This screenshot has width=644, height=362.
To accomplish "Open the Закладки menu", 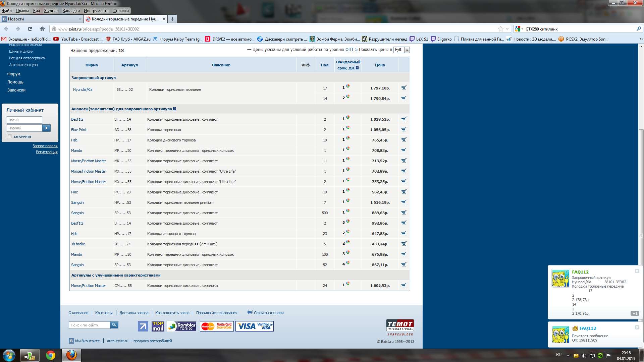I will tap(71, 11).
